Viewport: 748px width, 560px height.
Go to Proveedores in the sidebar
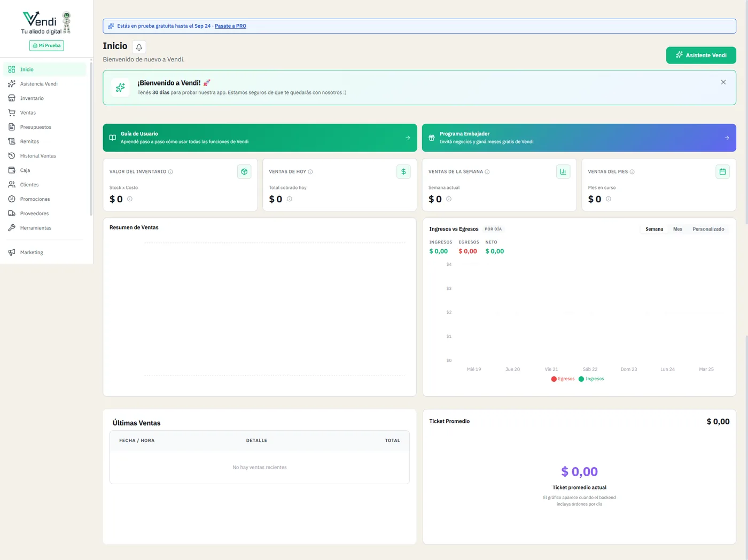pyautogui.click(x=45, y=214)
